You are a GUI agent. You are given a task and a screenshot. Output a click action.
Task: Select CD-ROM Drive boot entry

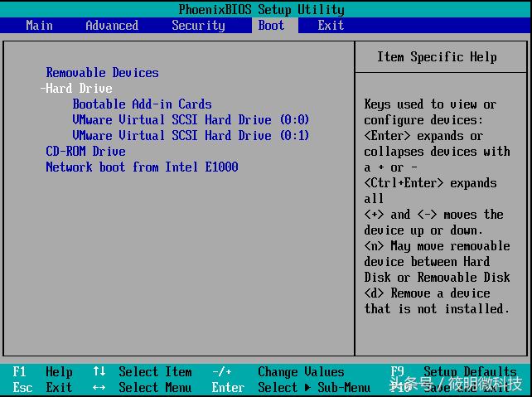click(x=86, y=151)
